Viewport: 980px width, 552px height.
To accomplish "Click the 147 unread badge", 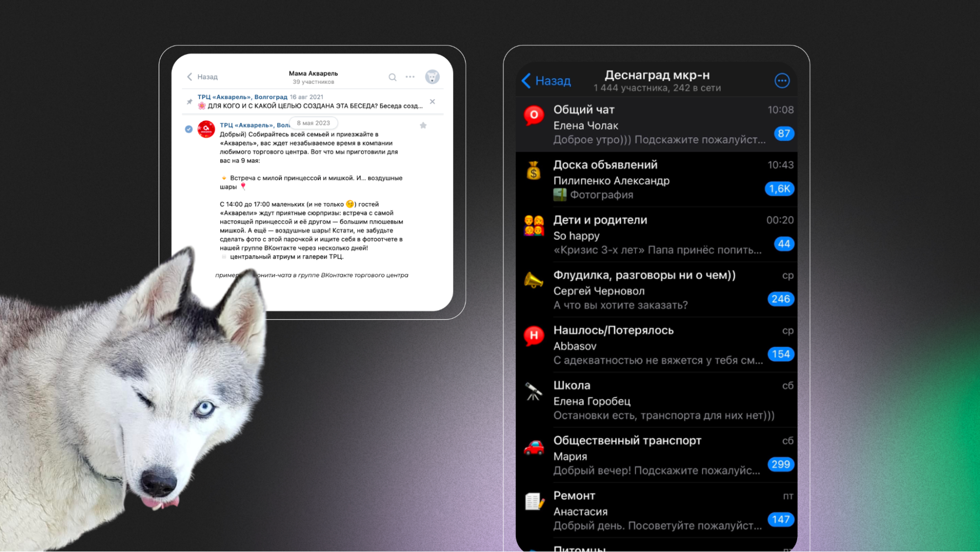I will click(781, 520).
